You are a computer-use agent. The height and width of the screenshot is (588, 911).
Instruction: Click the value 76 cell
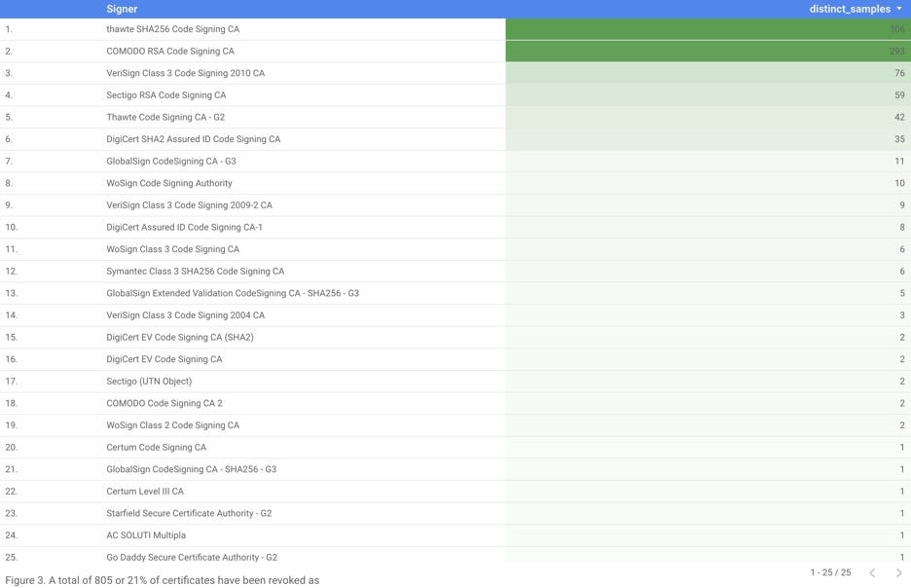(x=709, y=73)
